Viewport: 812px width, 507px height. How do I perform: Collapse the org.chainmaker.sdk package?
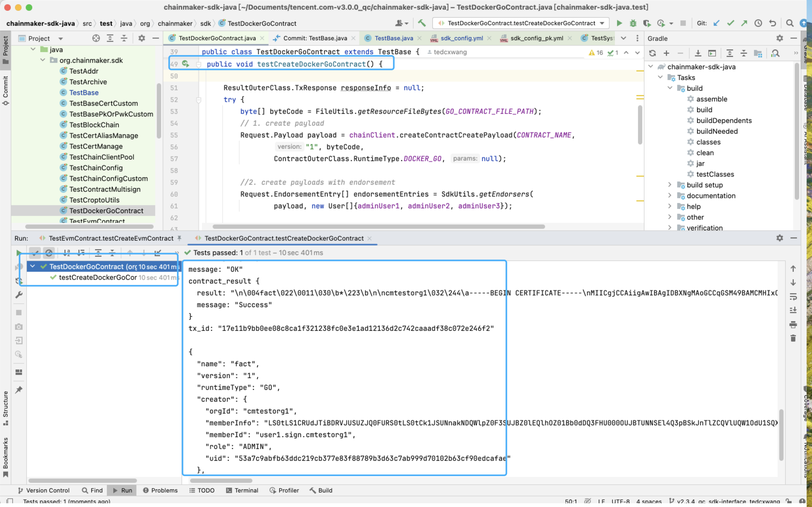tap(43, 60)
